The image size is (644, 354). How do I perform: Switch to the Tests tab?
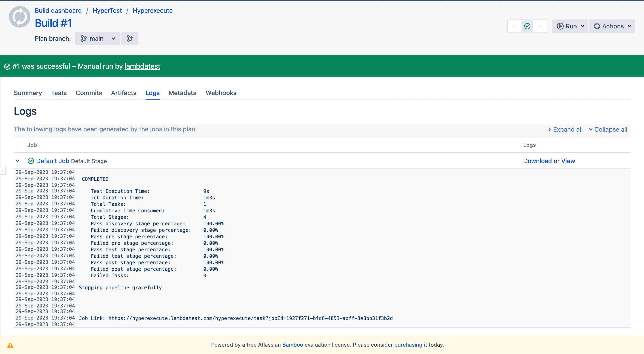[59, 93]
